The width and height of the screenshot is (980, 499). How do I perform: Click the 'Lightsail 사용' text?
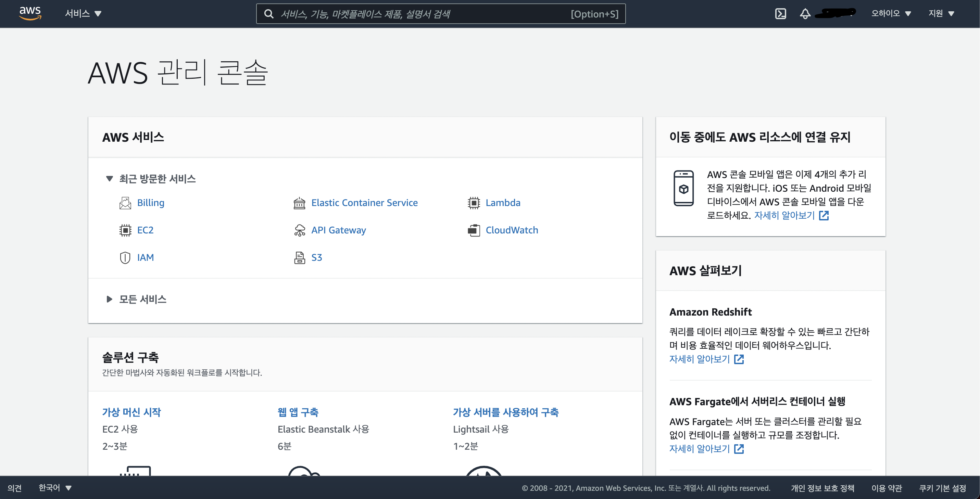(481, 430)
